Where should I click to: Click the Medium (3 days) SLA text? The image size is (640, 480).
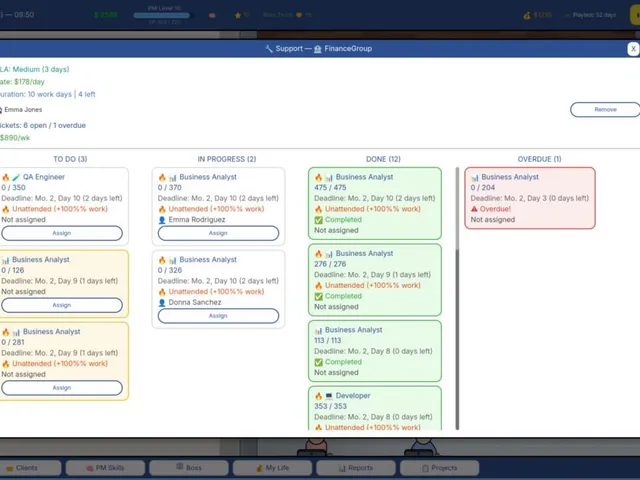coord(41,69)
